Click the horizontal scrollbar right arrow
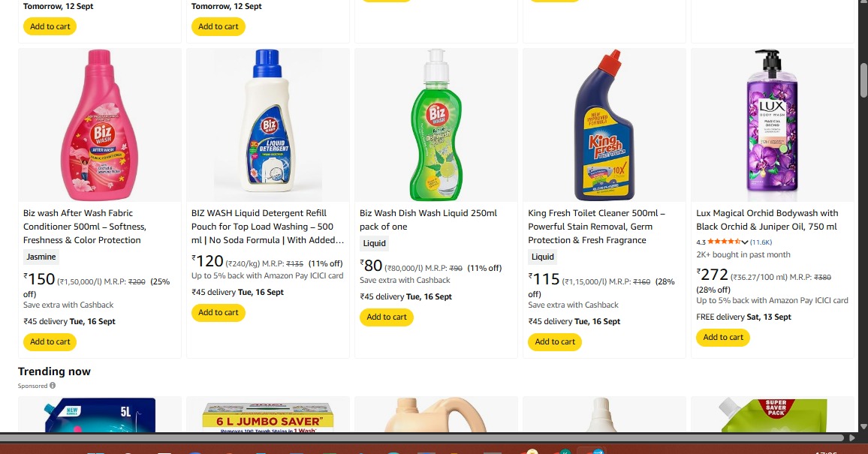The width and height of the screenshot is (868, 454). (x=852, y=437)
